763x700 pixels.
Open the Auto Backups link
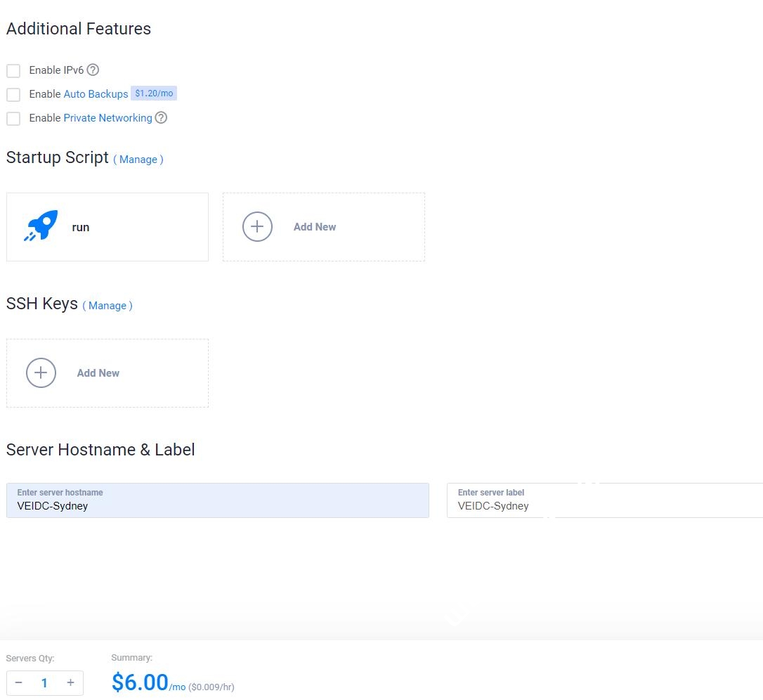coord(96,93)
